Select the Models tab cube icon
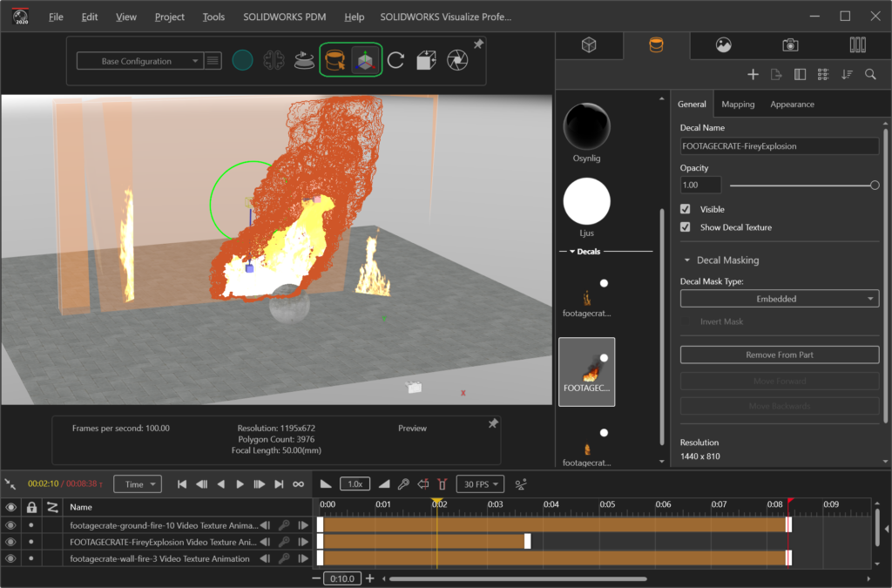The image size is (892, 588). [x=589, y=45]
